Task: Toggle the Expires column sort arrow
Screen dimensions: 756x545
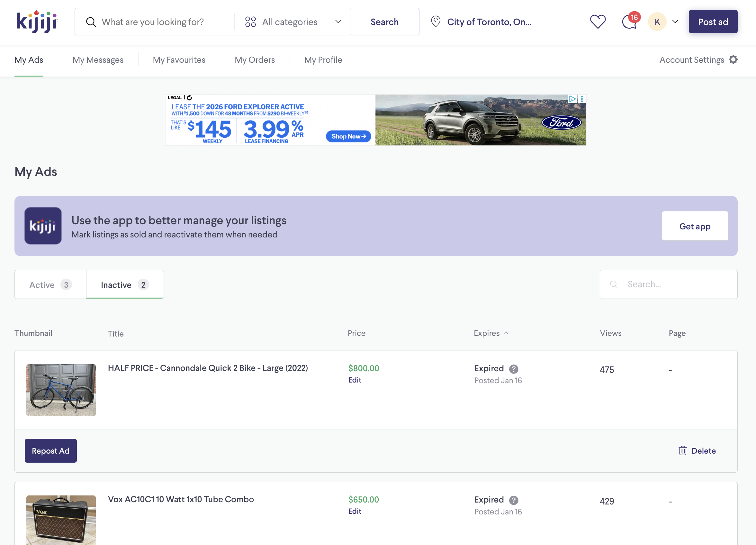Action: [x=507, y=333]
